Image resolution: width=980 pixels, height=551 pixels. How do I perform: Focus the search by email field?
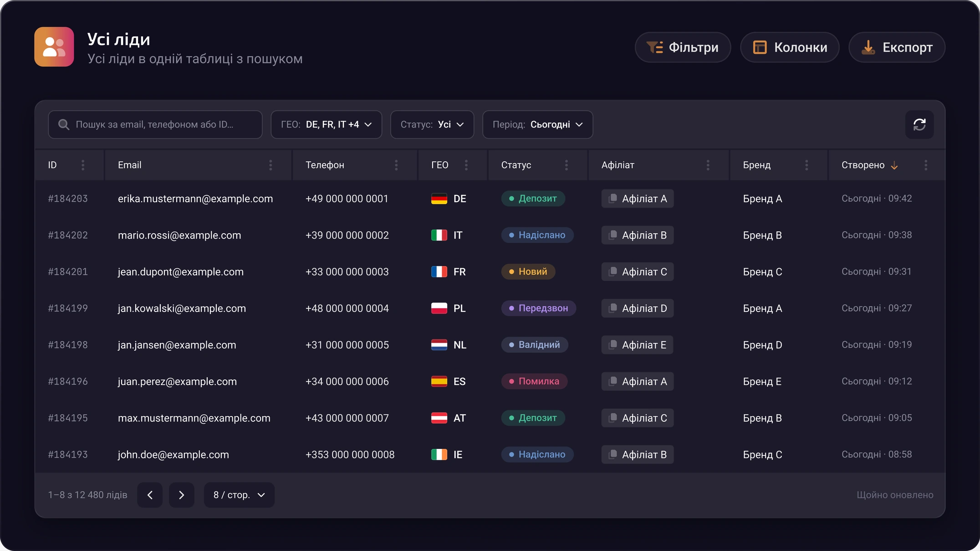(x=155, y=124)
